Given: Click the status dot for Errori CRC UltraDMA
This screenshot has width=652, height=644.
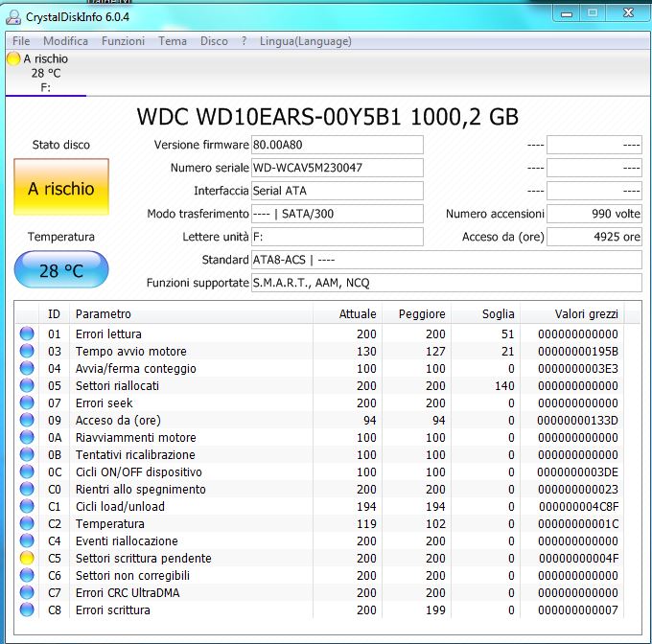Looking at the screenshot, I should point(27,592).
